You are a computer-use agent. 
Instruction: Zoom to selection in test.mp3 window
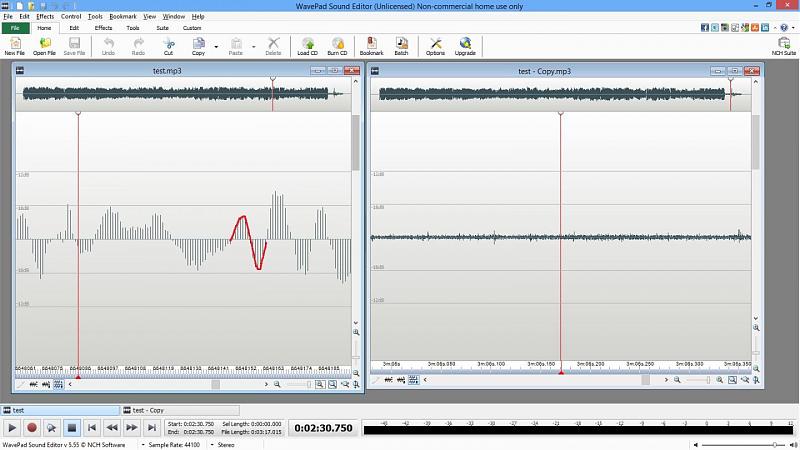point(332,384)
